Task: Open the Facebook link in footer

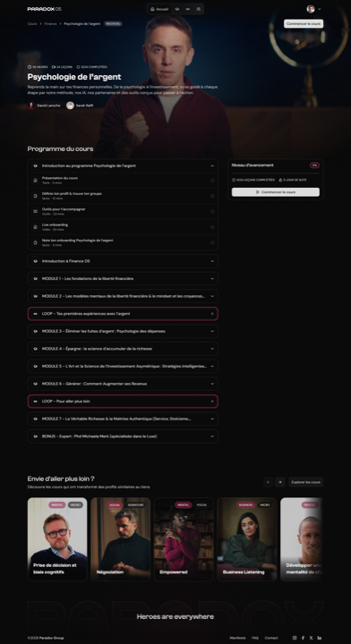Action: coord(303,638)
